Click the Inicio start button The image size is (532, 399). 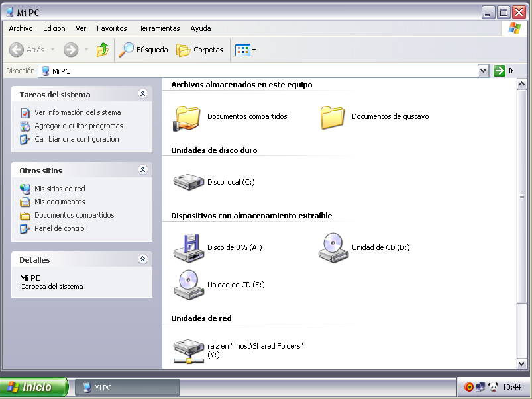(x=33, y=387)
